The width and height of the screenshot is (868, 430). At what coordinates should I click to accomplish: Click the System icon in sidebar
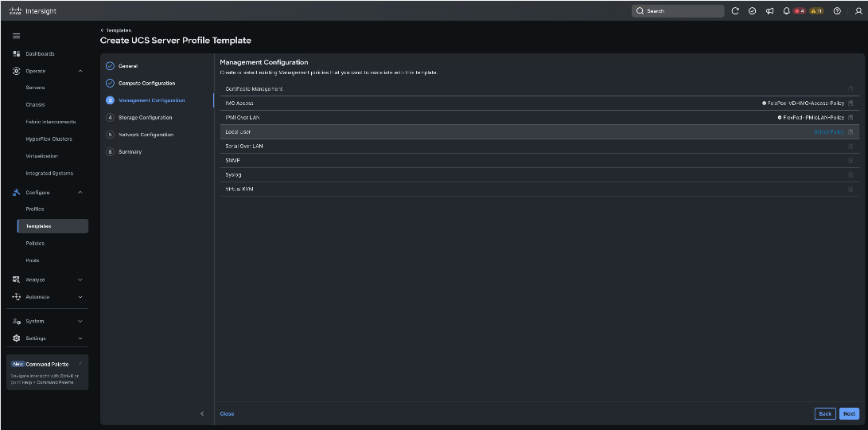[17, 322]
